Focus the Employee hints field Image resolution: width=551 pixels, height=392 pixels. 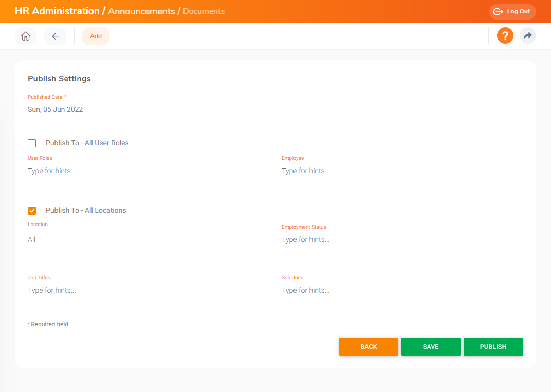coord(402,171)
